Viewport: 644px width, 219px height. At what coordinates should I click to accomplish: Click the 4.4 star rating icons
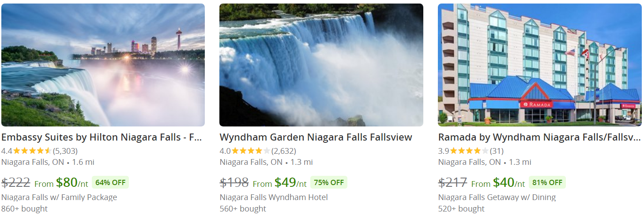(32, 151)
